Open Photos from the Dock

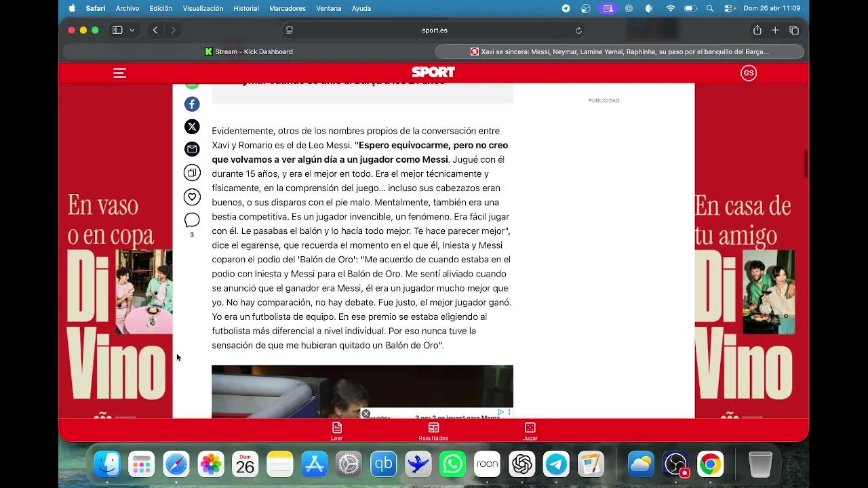coord(211,464)
